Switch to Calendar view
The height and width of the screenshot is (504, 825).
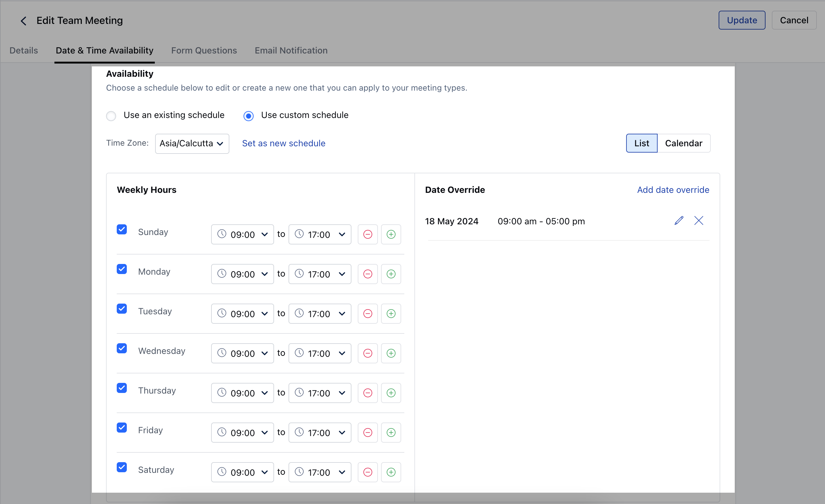683,143
